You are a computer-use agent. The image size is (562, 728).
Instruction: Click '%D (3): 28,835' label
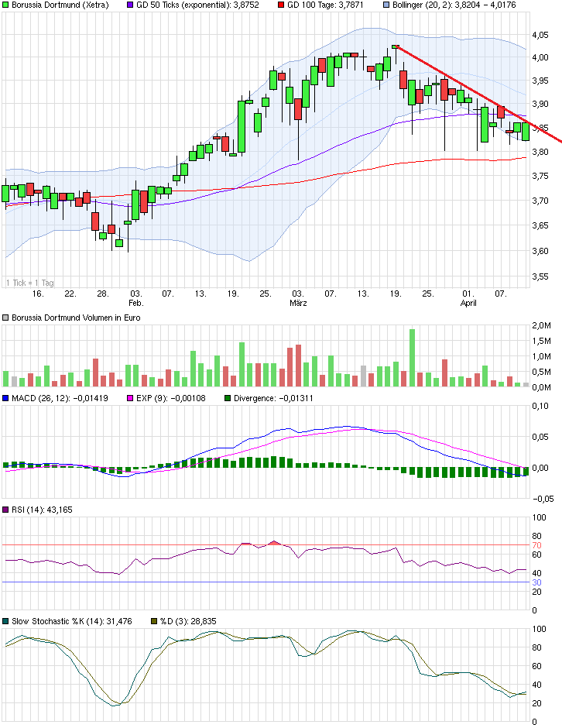coord(188,621)
